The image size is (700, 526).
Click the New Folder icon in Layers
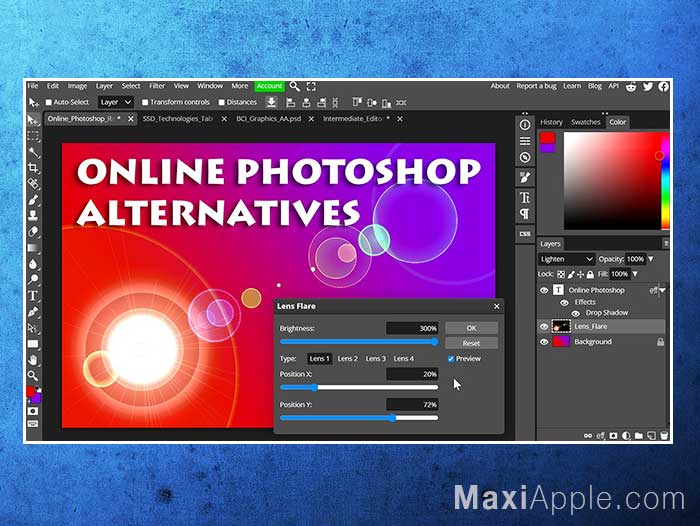click(639, 435)
